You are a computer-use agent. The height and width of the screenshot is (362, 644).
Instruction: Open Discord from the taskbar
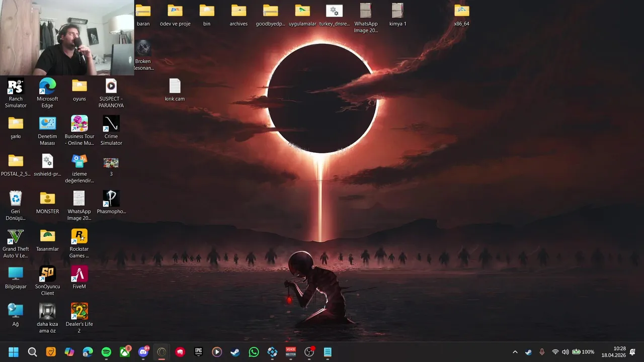[x=143, y=352]
